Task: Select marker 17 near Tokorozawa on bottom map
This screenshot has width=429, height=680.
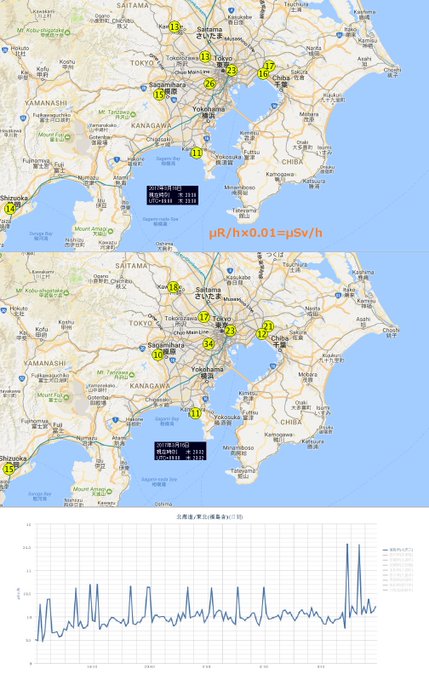Action: (x=204, y=317)
